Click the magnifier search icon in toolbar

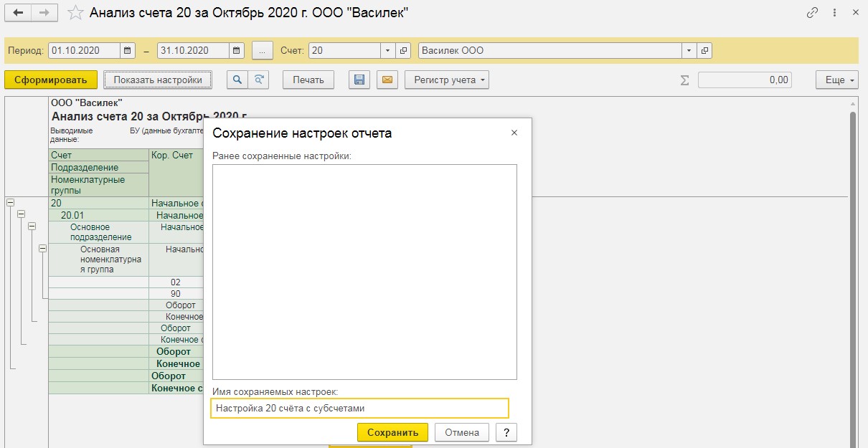coord(236,80)
